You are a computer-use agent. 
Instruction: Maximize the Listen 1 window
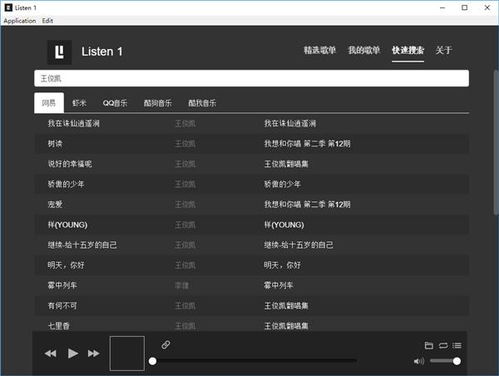pos(464,8)
